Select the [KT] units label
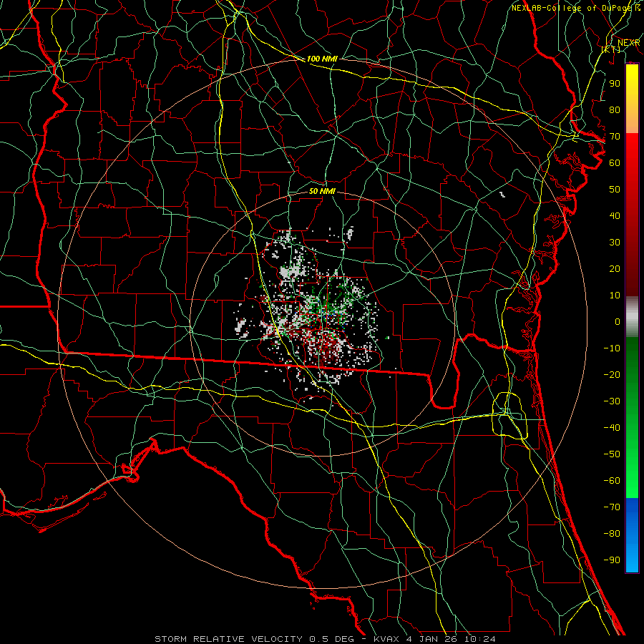This screenshot has height=644, width=644. pos(611,49)
